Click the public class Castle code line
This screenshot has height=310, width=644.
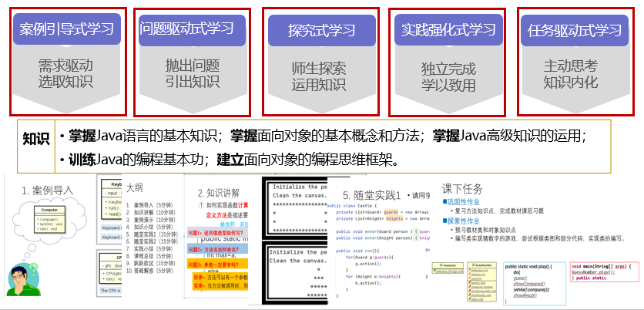click(x=351, y=205)
